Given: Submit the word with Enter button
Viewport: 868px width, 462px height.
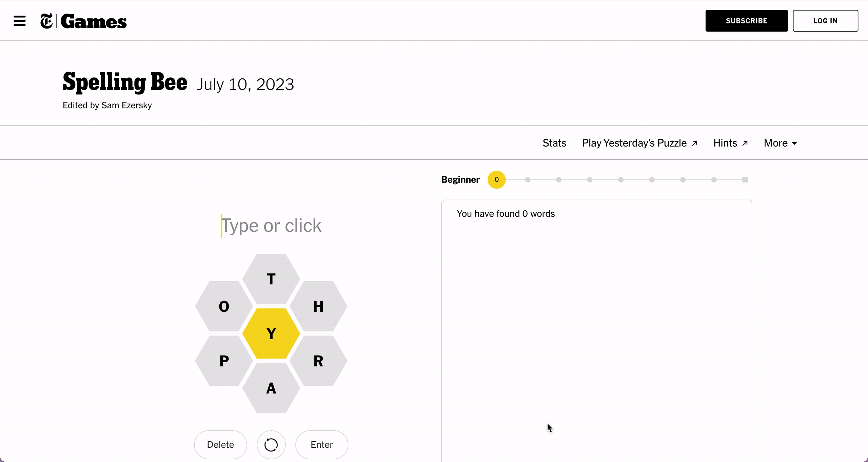Looking at the screenshot, I should [322, 445].
